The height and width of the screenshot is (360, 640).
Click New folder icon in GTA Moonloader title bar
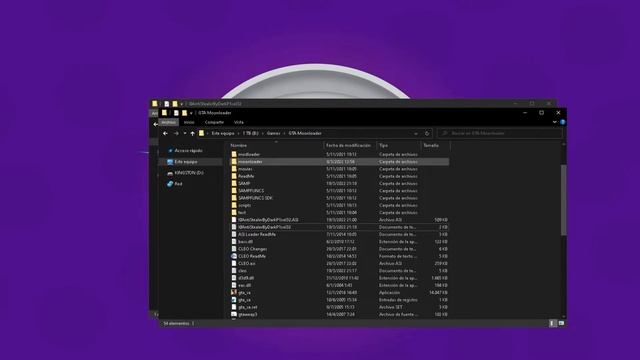coord(184,113)
